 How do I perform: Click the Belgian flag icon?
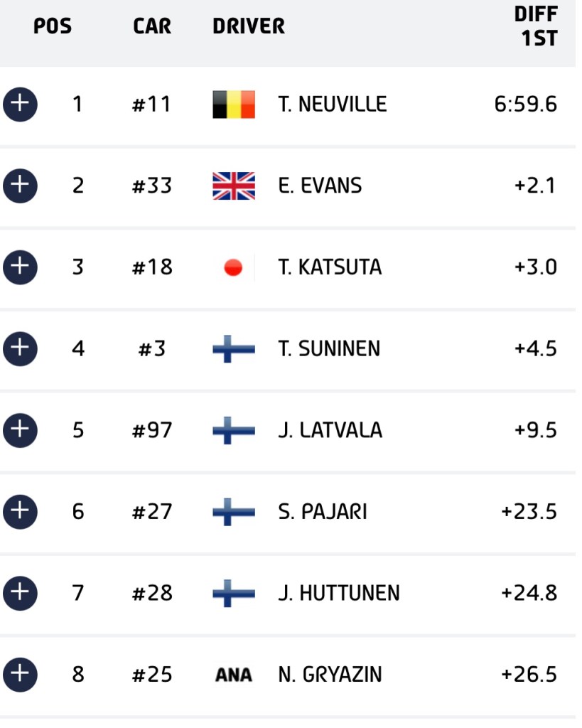234,105
